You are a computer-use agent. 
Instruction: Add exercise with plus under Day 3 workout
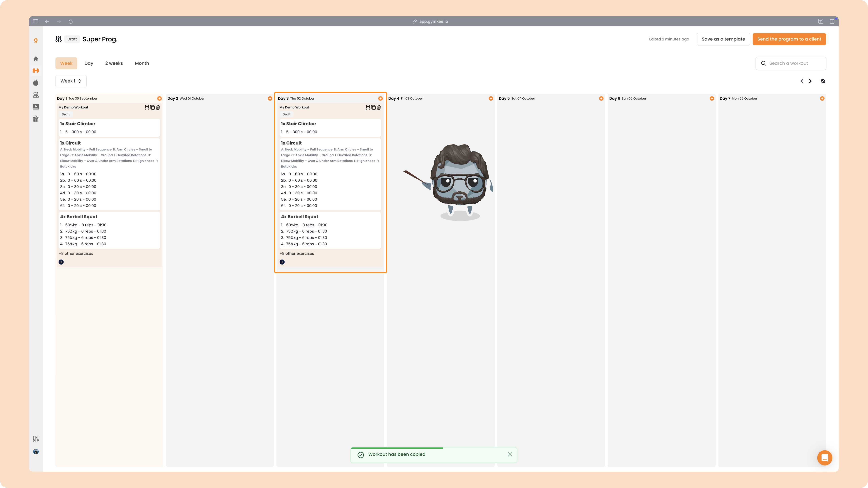tap(282, 262)
